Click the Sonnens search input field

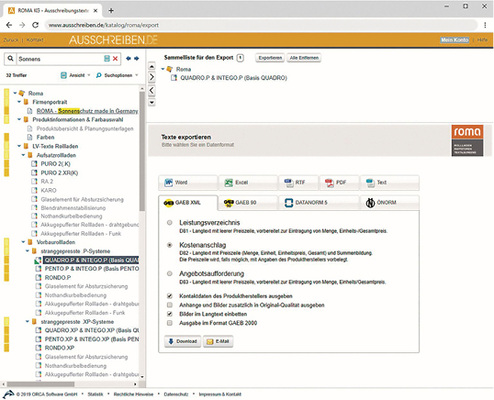tap(60, 59)
